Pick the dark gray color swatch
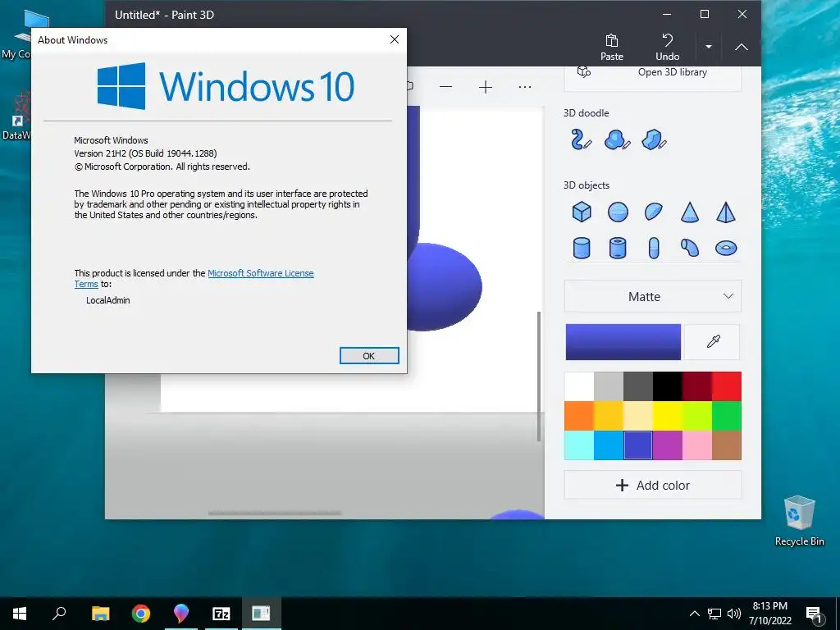The width and height of the screenshot is (840, 630). coord(638,386)
